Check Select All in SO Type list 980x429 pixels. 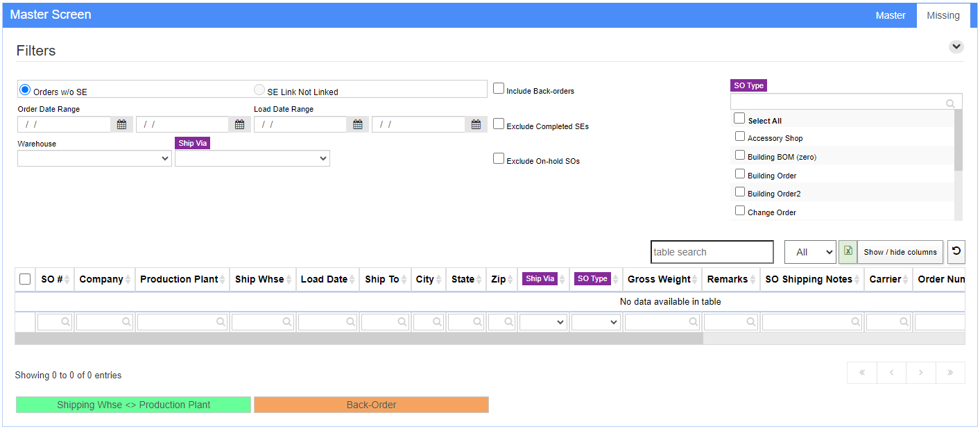[739, 119]
